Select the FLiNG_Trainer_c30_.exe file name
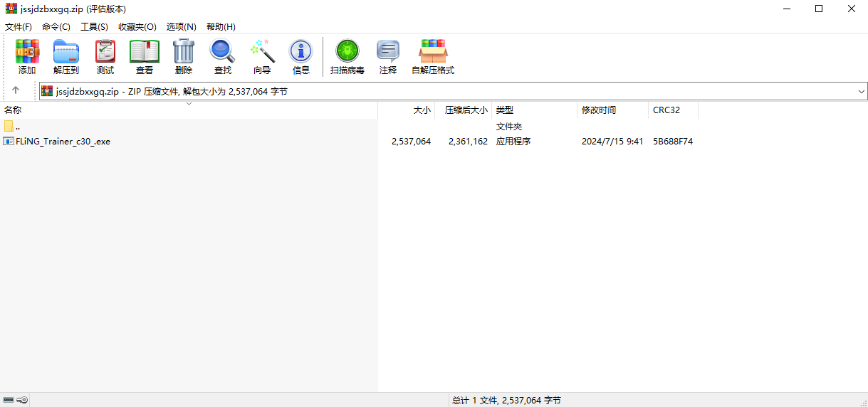868x407 pixels. (63, 142)
